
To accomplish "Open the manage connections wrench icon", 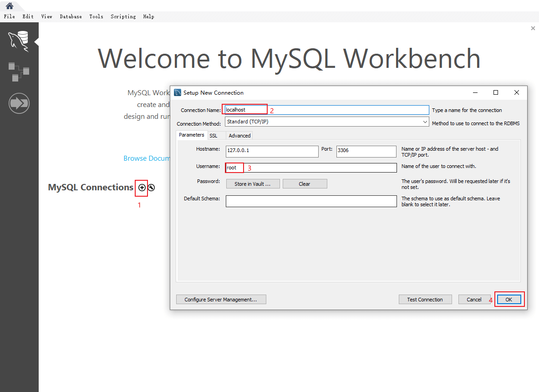I will [151, 188].
